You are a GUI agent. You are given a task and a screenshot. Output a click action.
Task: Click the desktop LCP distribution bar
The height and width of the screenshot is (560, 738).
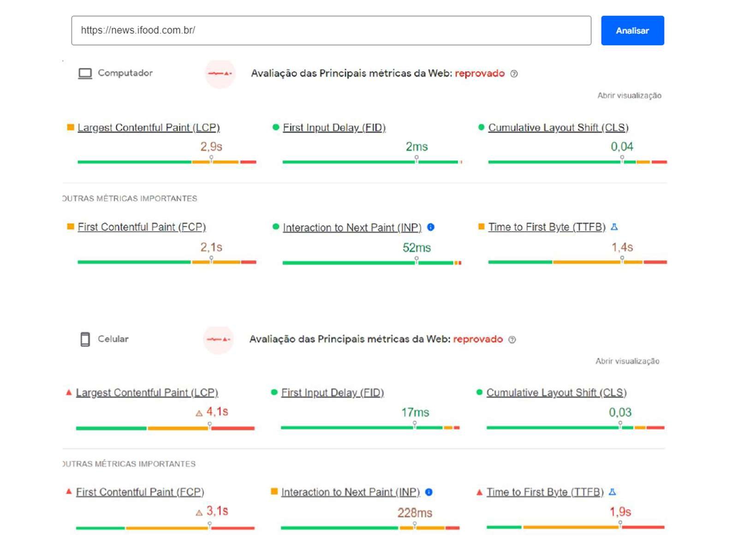pos(167,162)
